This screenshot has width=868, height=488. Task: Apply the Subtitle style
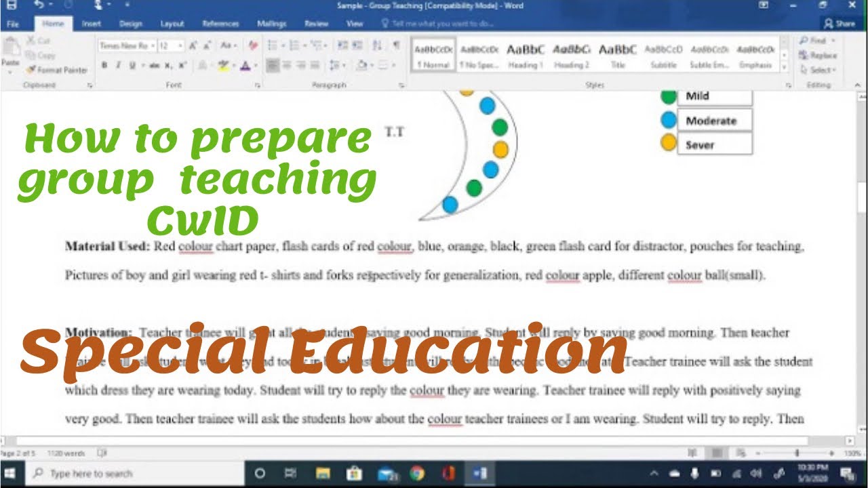(664, 55)
